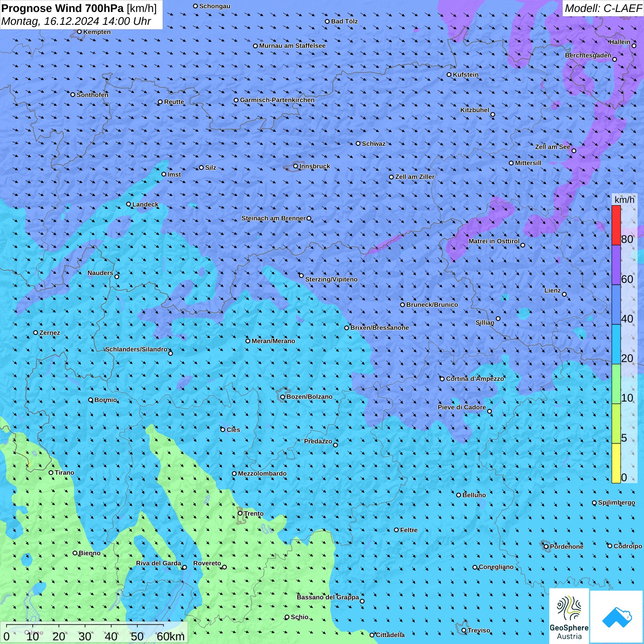Click the 'Schongau' label
The width and height of the screenshot is (644, 644).
pyautogui.click(x=215, y=6)
